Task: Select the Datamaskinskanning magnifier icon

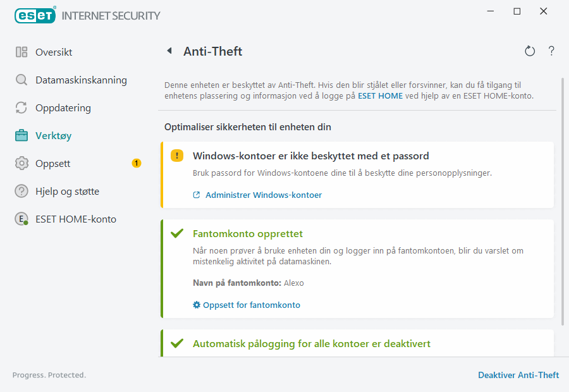Action: (x=21, y=80)
